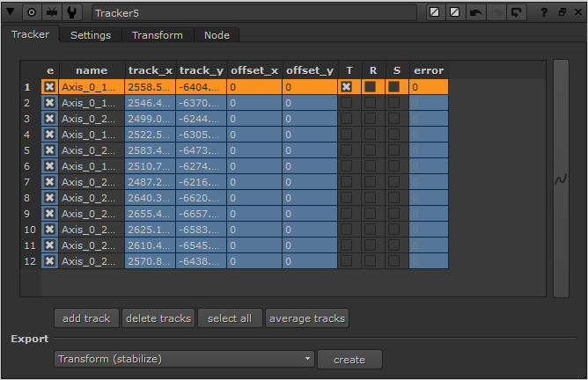The image size is (588, 380).
Task: Click the revert icon in header
Action: pyautogui.click(x=516, y=13)
